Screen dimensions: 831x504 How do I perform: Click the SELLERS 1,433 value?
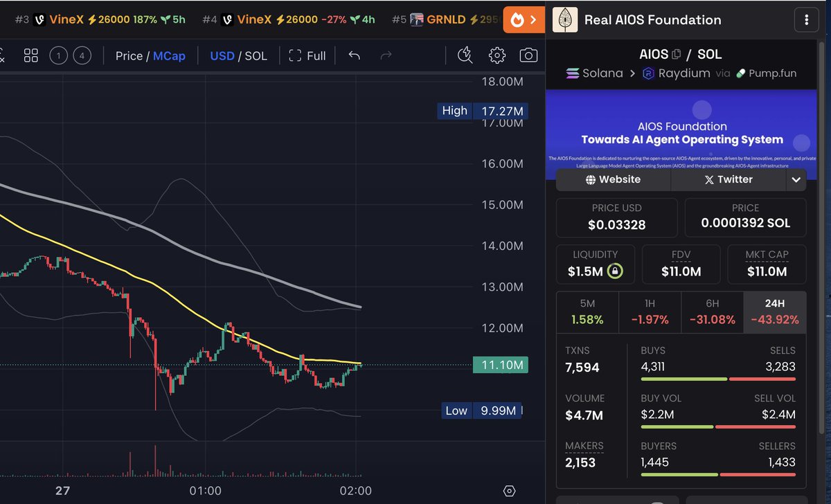pos(782,462)
